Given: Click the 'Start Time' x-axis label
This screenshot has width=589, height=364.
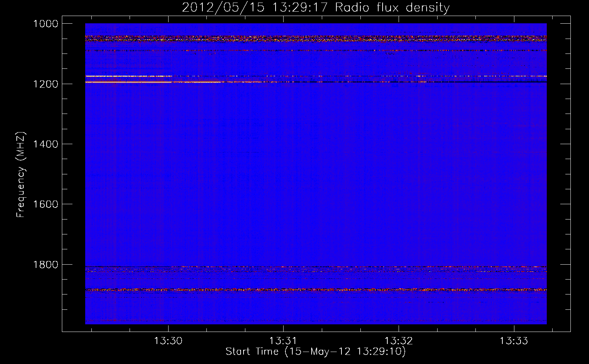Looking at the screenshot, I should pos(315,352).
